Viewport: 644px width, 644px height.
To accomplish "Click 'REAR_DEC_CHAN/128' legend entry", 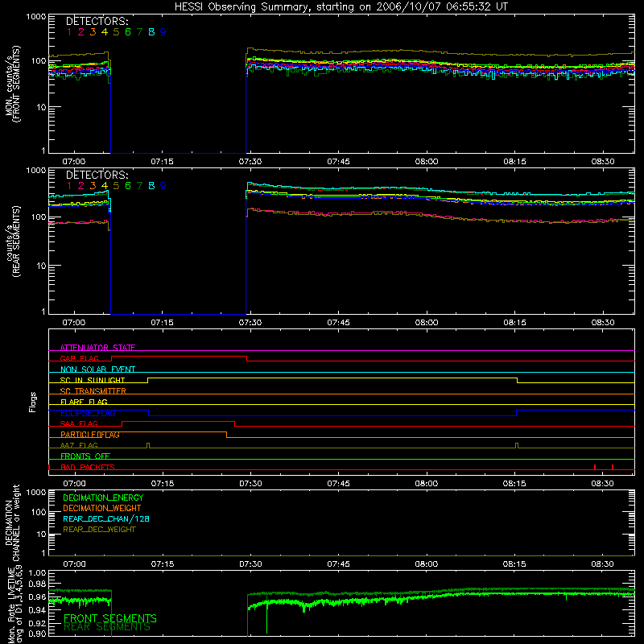I will (106, 518).
